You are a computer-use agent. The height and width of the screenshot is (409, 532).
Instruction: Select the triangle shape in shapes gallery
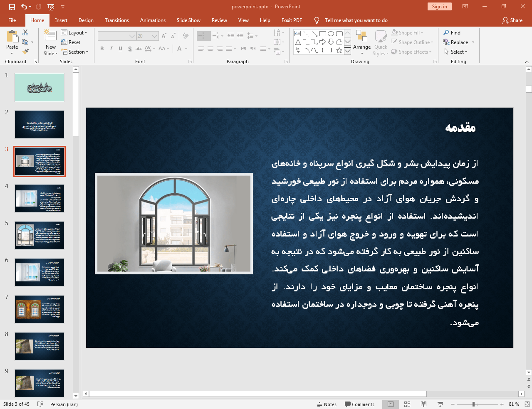click(x=298, y=42)
